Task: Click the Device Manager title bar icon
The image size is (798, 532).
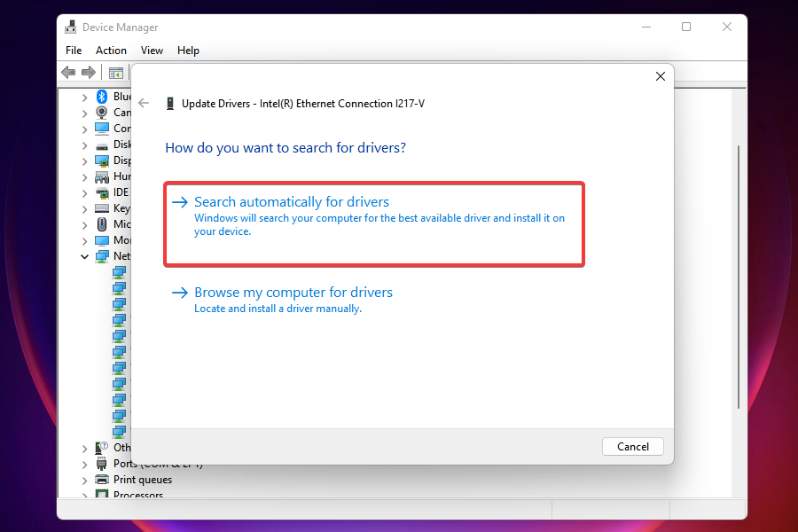Action: click(x=71, y=27)
